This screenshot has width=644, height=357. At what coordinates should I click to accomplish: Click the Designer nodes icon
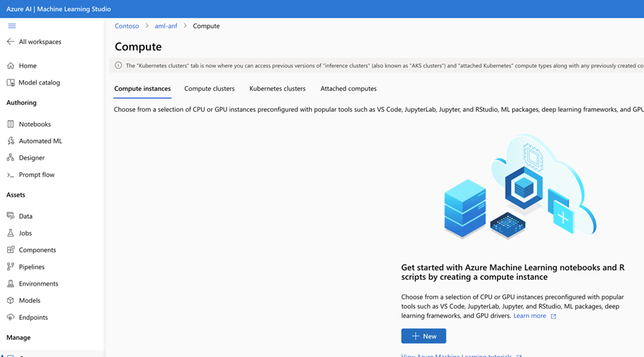pyautogui.click(x=11, y=157)
